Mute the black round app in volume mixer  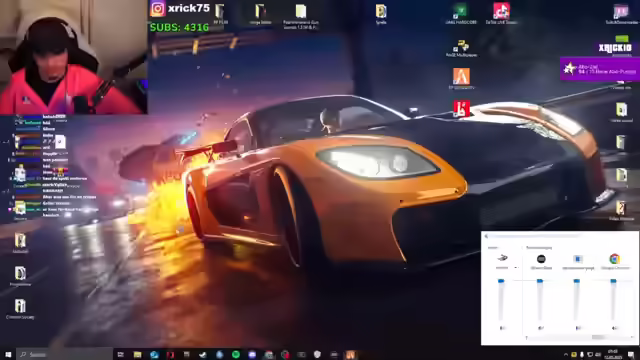click(541, 328)
